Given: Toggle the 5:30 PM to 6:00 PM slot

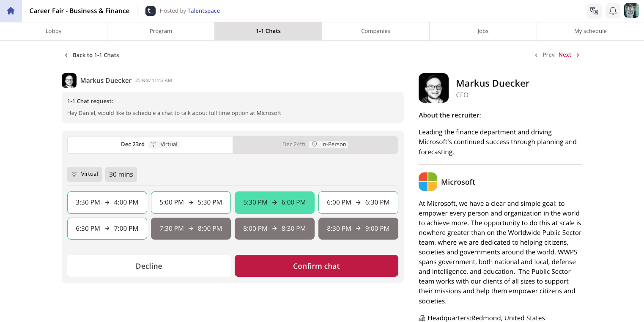Looking at the screenshot, I should [x=274, y=202].
